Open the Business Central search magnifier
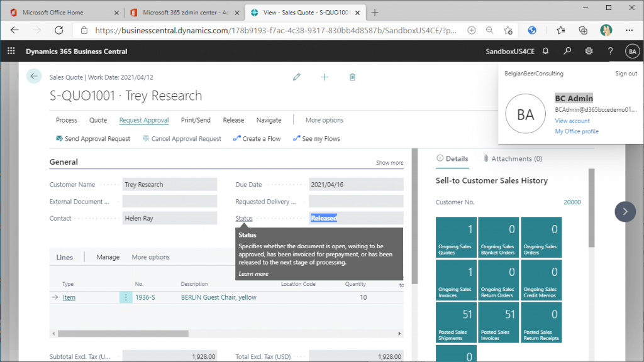Viewport: 644px width, 362px height. tap(567, 51)
